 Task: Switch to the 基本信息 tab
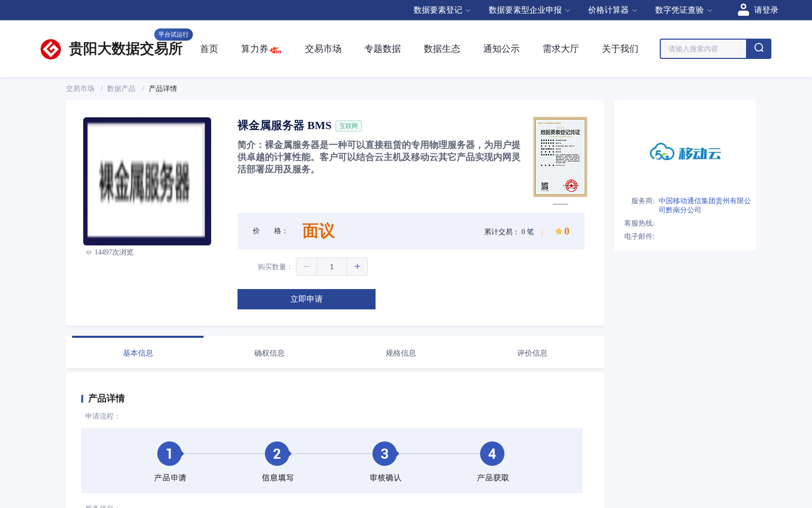point(138,353)
